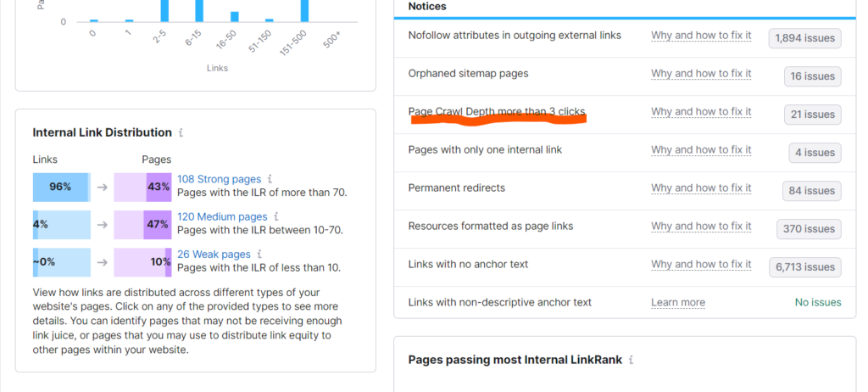The width and height of the screenshot is (868, 392).
Task: Click info icon next to Medium pages
Action: (276, 217)
